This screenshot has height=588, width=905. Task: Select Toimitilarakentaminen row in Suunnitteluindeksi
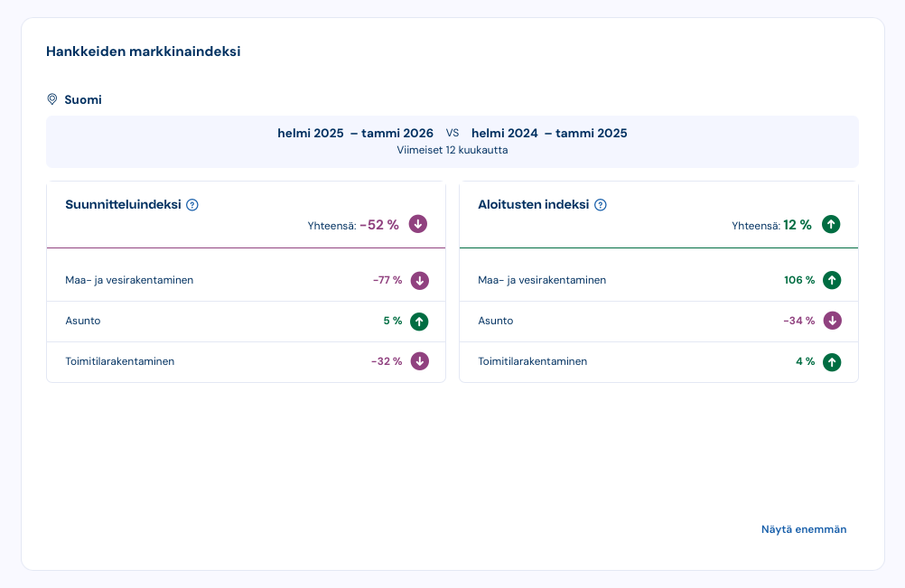coord(120,361)
